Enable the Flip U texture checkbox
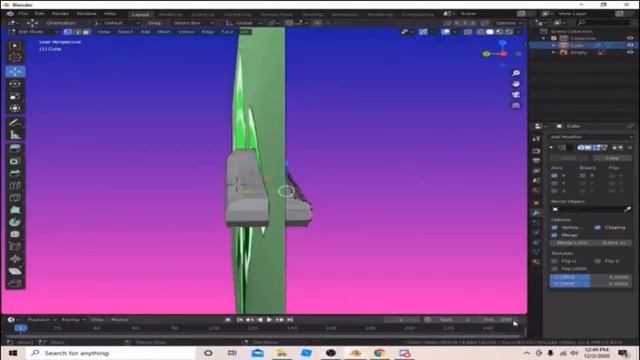This screenshot has width=640, height=360. [554, 261]
